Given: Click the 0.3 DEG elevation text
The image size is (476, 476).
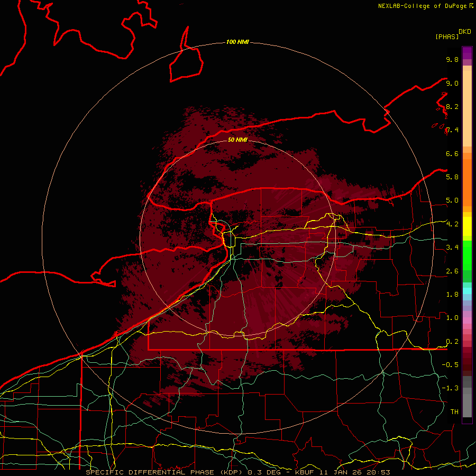Looking at the screenshot, I should pos(264,472).
